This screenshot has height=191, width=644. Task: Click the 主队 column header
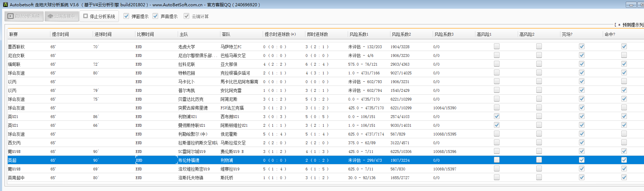pyautogui.click(x=184, y=34)
